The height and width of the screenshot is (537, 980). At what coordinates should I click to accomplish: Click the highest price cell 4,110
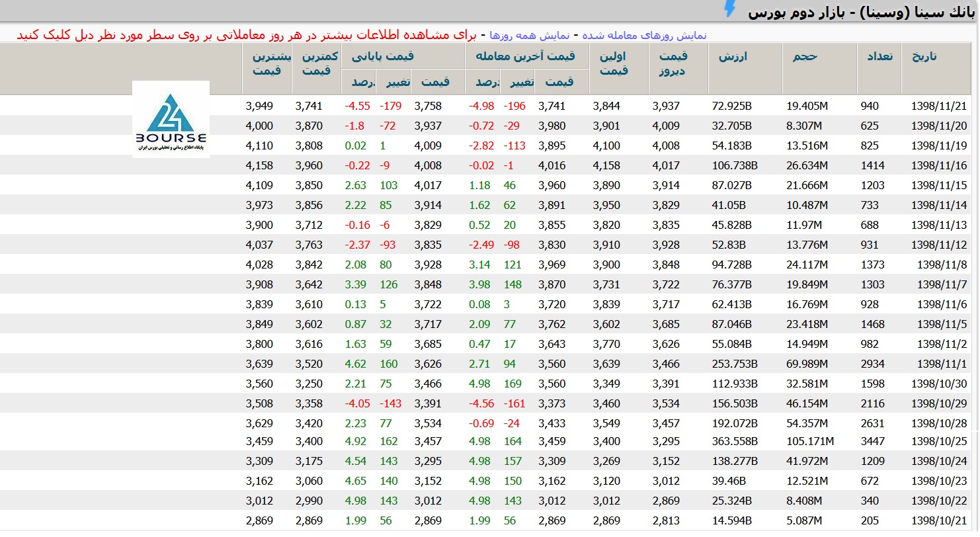point(259,145)
